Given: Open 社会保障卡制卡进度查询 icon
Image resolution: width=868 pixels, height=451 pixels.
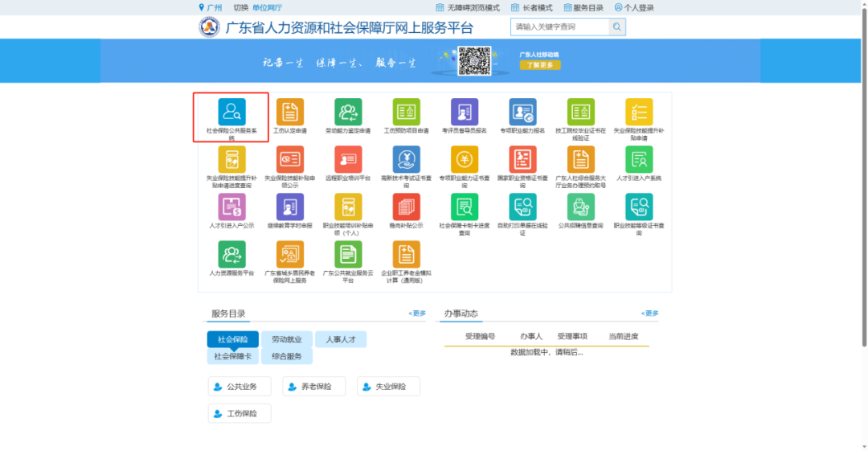Looking at the screenshot, I should 465,207.
